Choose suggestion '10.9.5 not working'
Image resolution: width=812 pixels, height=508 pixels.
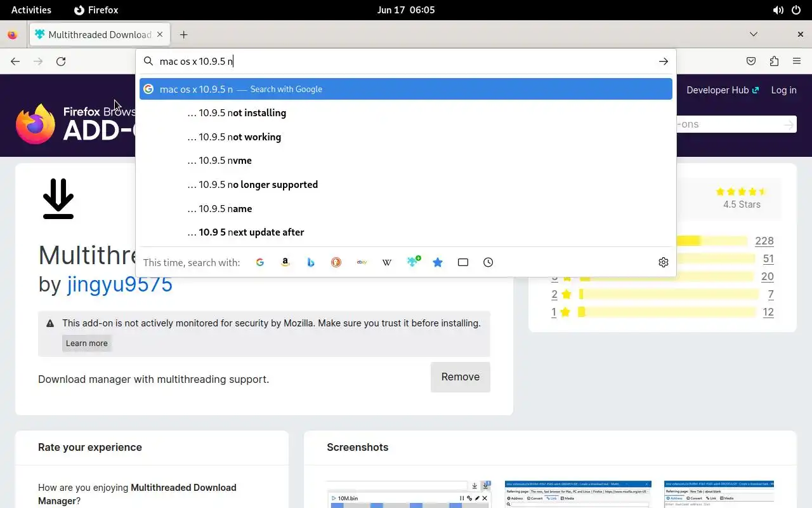coord(406,137)
